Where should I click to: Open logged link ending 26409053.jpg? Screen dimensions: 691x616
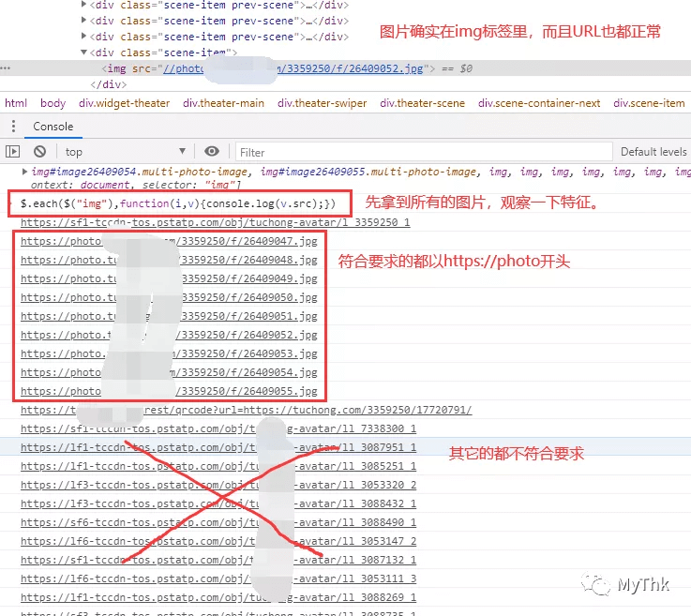click(x=169, y=353)
